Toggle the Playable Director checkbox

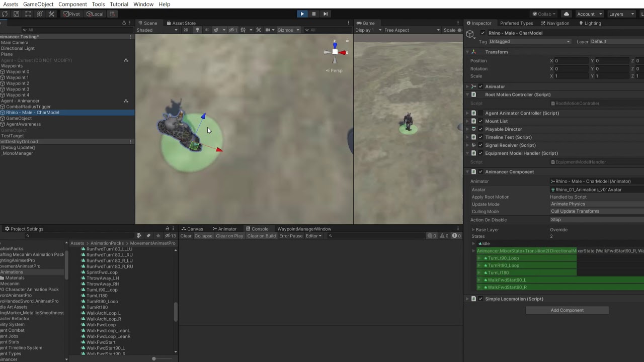click(x=480, y=129)
